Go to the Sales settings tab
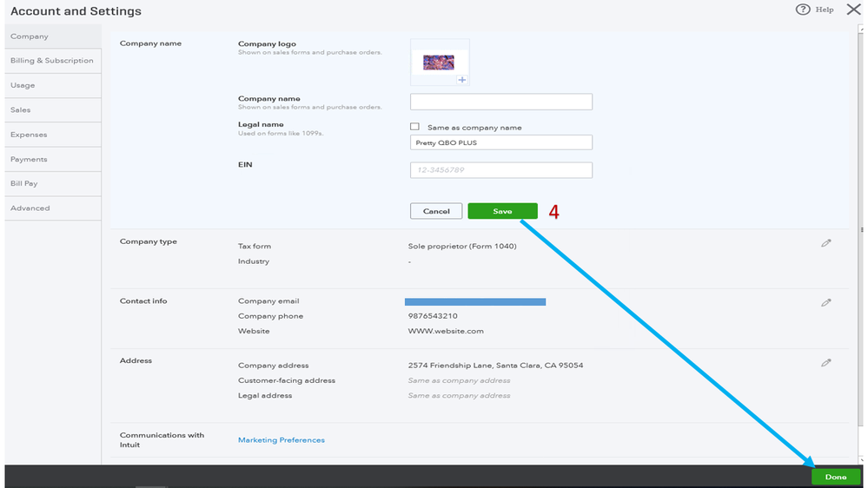Viewport: 868px width, 488px height. (53, 110)
